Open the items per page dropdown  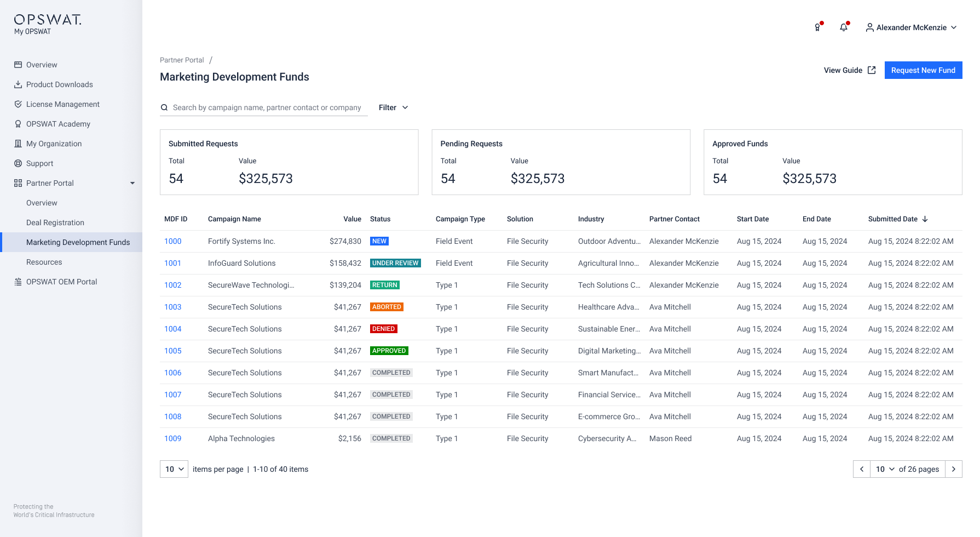[x=174, y=469]
